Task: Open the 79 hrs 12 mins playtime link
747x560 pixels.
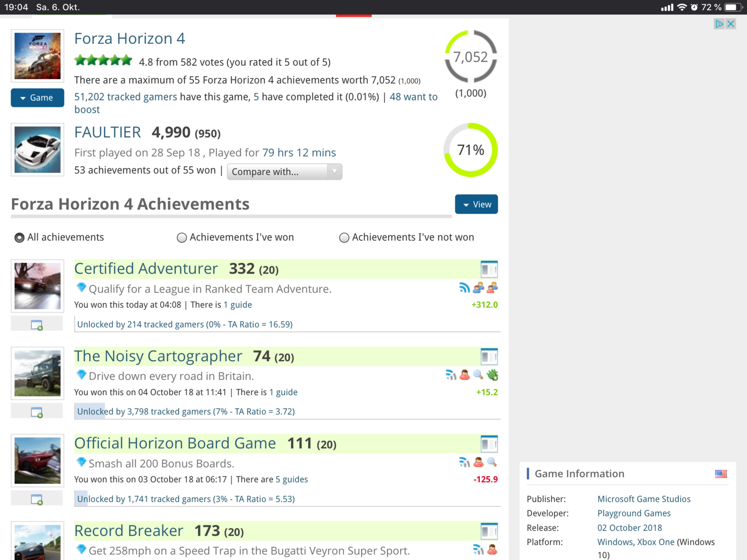Action: [299, 153]
